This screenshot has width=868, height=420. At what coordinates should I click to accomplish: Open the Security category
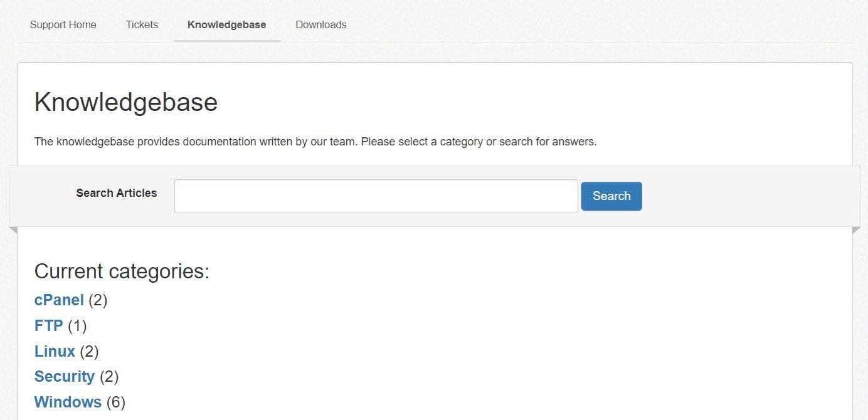(x=65, y=377)
